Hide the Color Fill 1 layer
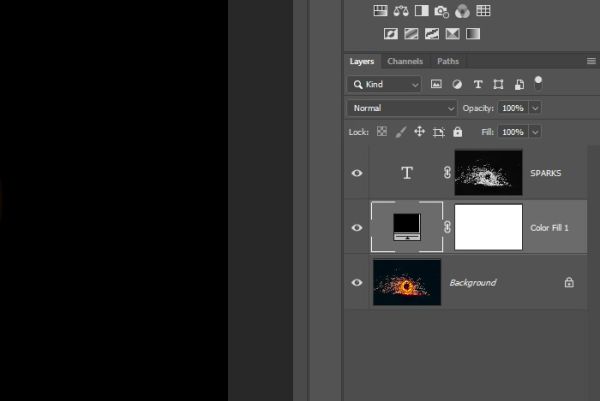 coord(357,228)
